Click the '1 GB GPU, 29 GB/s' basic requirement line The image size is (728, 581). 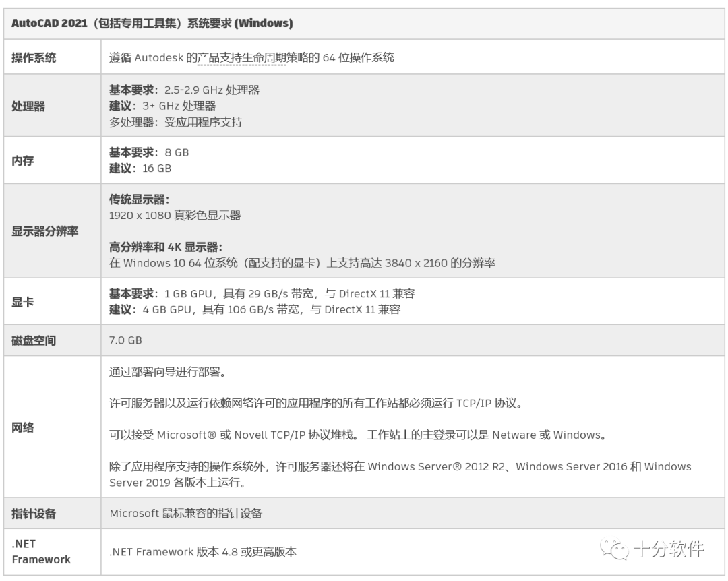pos(262,293)
